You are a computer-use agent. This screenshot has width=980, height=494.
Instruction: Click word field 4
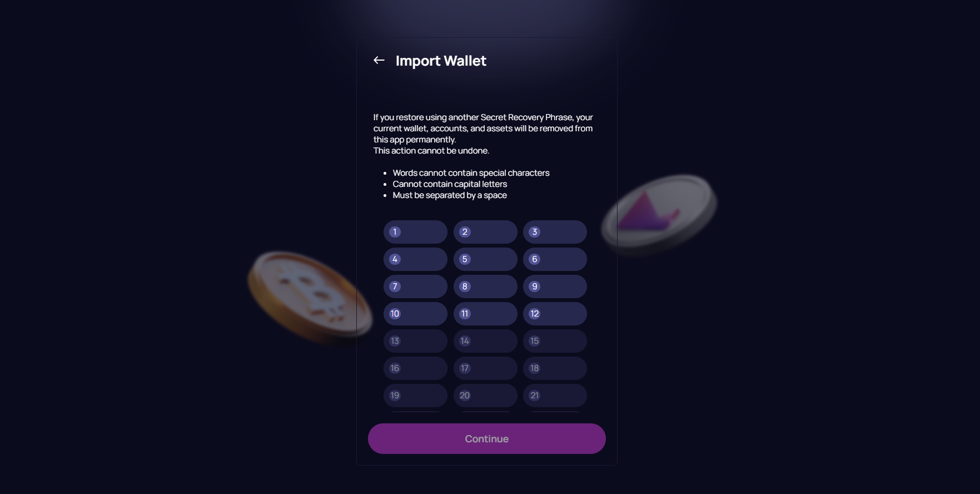pyautogui.click(x=415, y=259)
